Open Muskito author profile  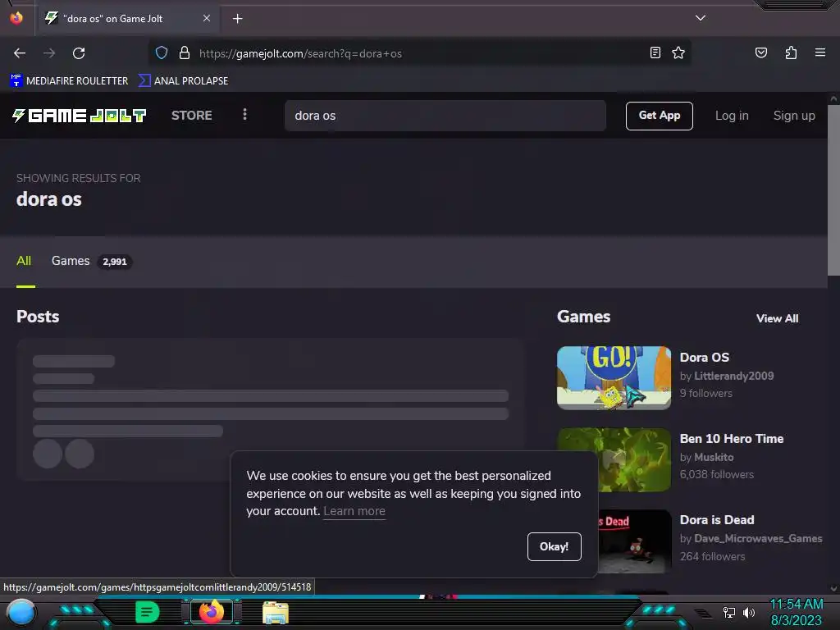714,458
